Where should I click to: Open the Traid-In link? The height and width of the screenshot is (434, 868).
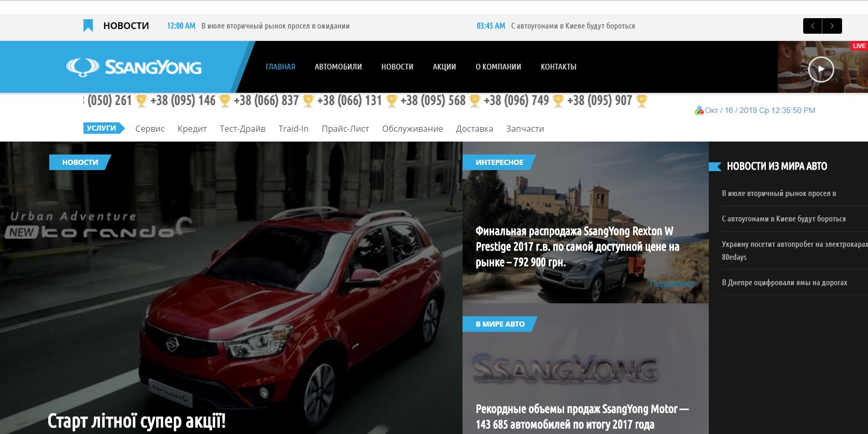pos(293,129)
